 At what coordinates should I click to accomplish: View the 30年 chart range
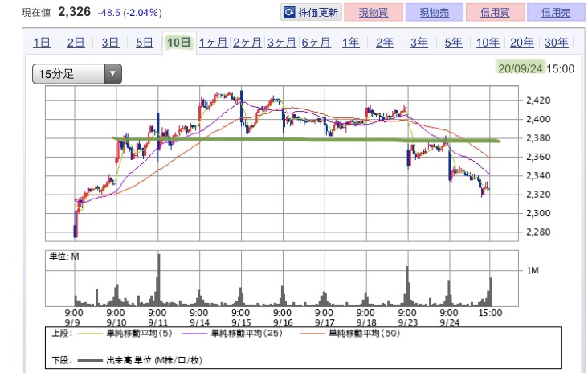(x=556, y=43)
